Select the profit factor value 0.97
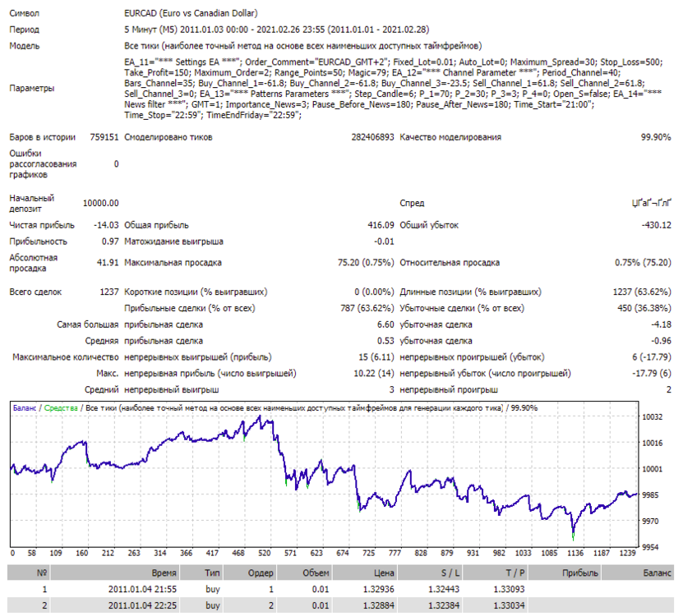This screenshot has width=683, height=616. tap(110, 241)
